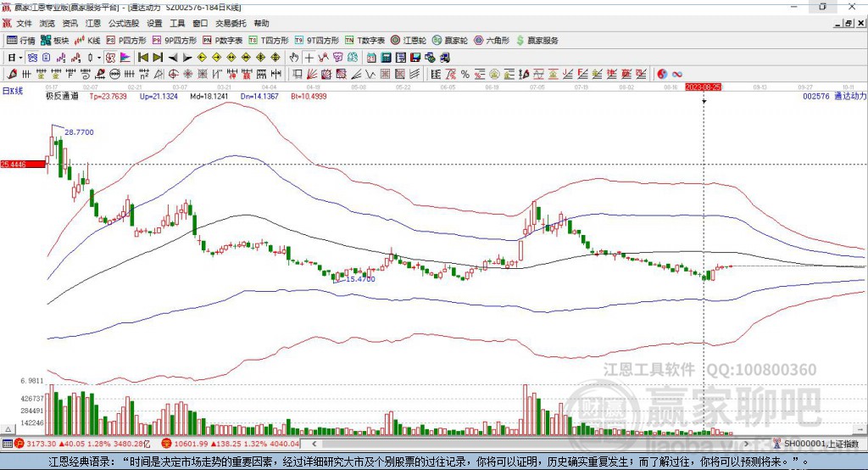Open the 六角形 hexagon tool
The width and height of the screenshot is (868, 470).
click(491, 41)
